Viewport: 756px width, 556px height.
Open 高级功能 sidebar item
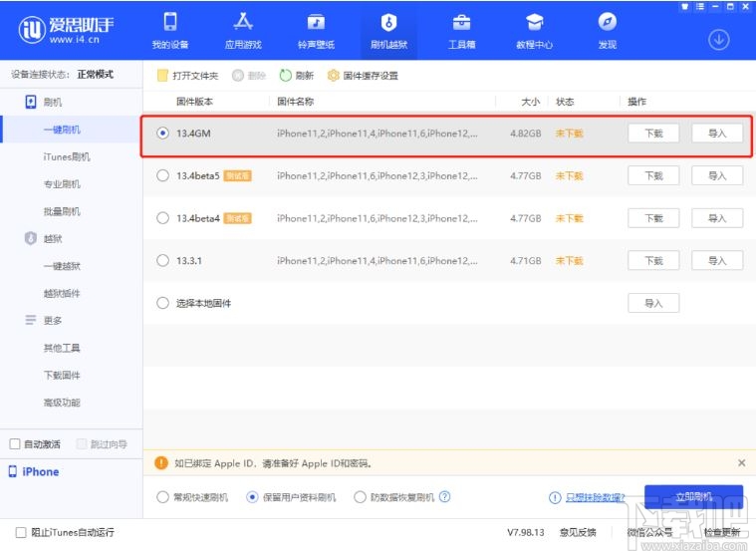pyautogui.click(x=62, y=403)
